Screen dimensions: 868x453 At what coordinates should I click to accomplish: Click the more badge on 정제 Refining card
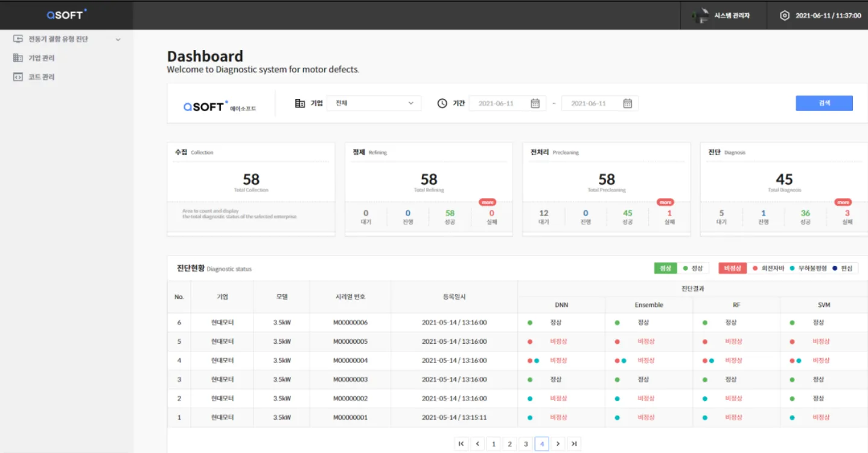(x=488, y=202)
